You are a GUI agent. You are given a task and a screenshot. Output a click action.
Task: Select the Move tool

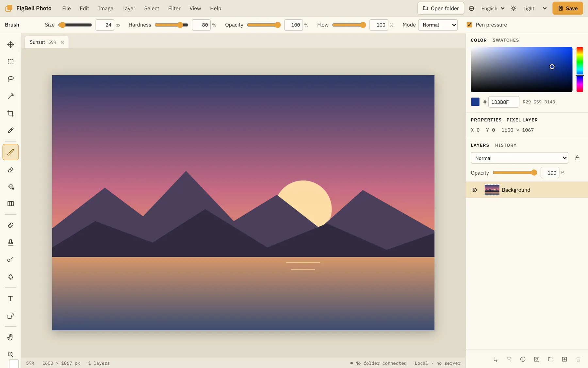pos(10,44)
